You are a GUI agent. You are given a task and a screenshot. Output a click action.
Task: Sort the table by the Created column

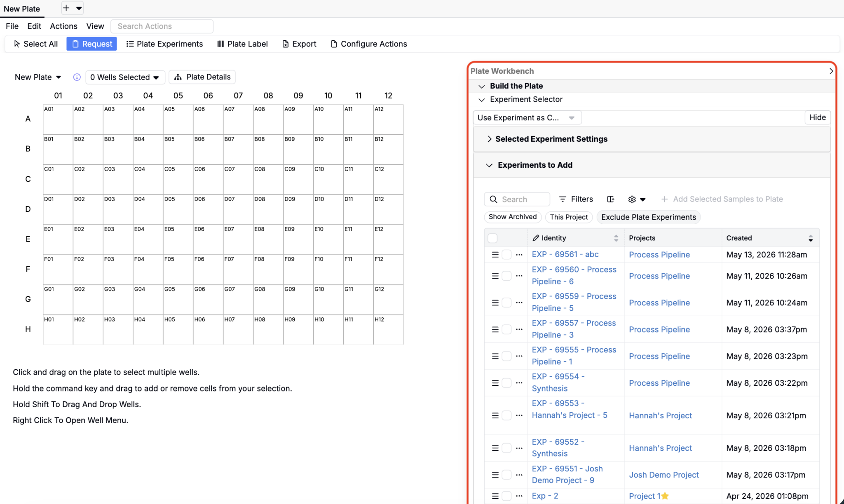tap(810, 238)
